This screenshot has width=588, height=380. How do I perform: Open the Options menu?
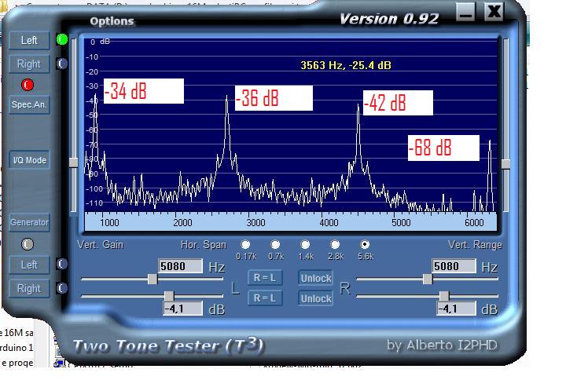(111, 21)
